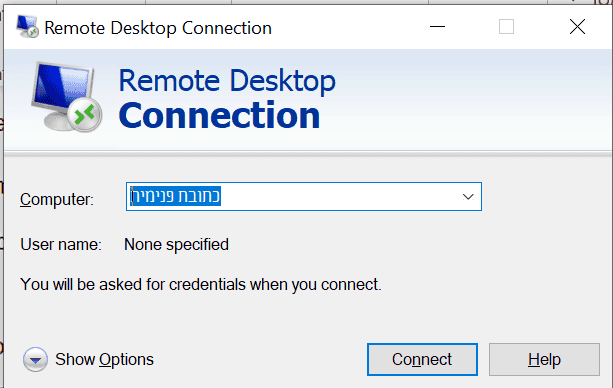This screenshot has height=388, width=613.
Task: Click the User name label
Action: tap(61, 245)
